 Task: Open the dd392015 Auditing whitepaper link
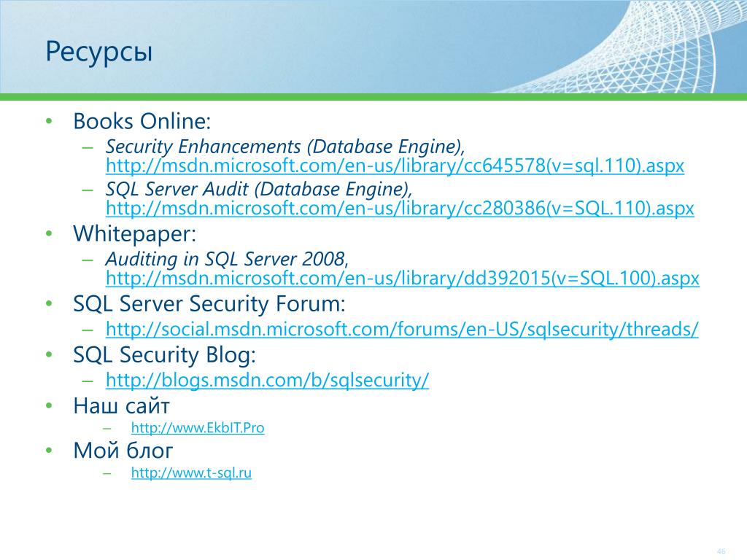point(403,278)
